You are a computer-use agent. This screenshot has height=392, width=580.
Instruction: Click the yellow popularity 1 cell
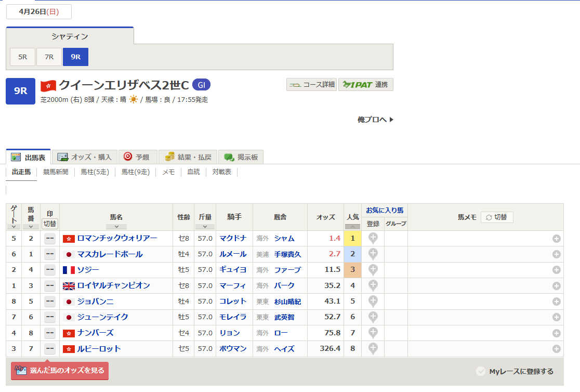click(x=352, y=239)
